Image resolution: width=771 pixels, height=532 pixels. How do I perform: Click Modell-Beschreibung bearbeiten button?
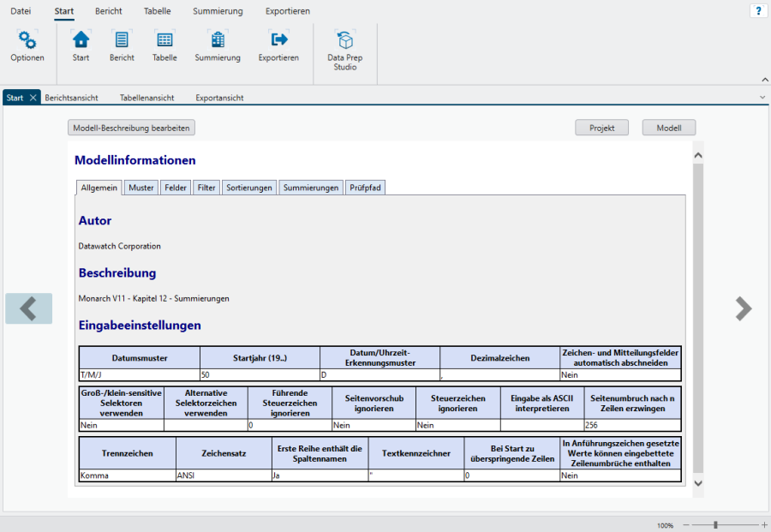[131, 128]
